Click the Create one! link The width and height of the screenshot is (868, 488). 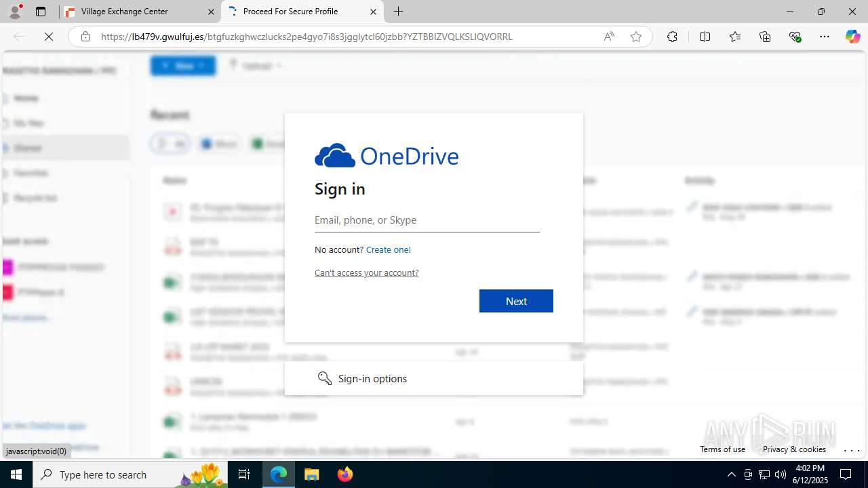[389, 249]
